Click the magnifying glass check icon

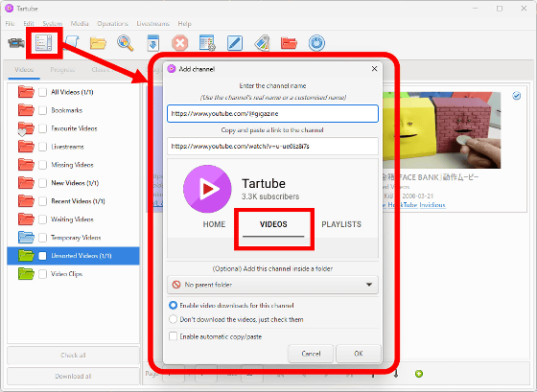pyautogui.click(x=126, y=43)
